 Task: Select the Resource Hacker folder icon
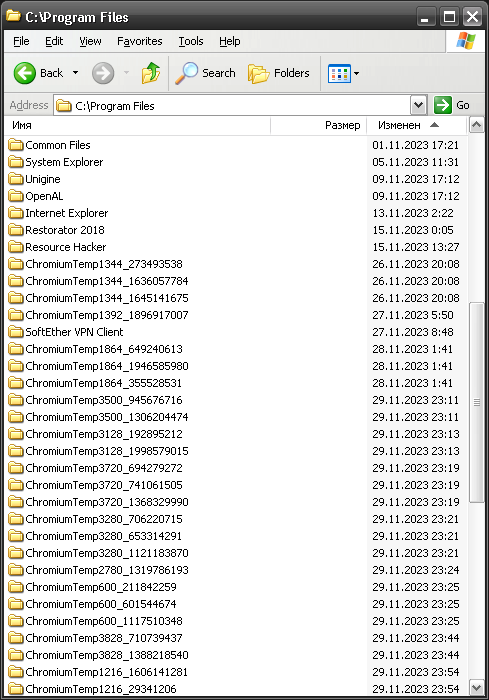tap(16, 246)
